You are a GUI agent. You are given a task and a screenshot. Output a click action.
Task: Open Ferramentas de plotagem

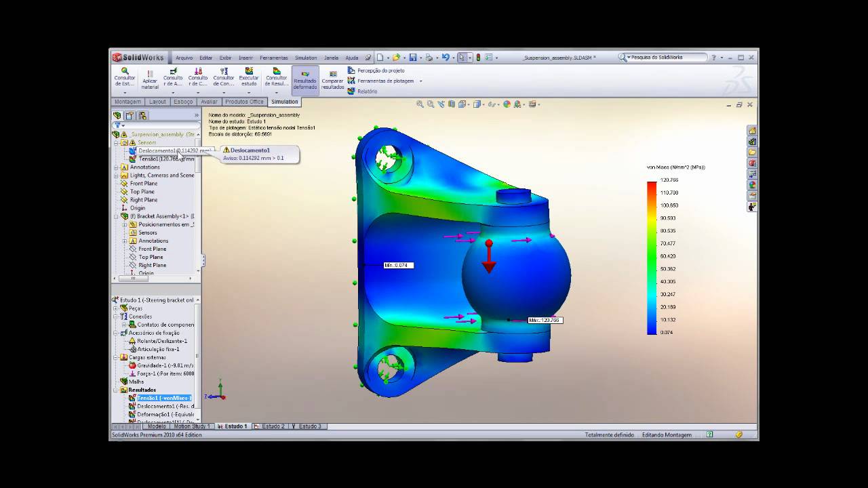380,81
